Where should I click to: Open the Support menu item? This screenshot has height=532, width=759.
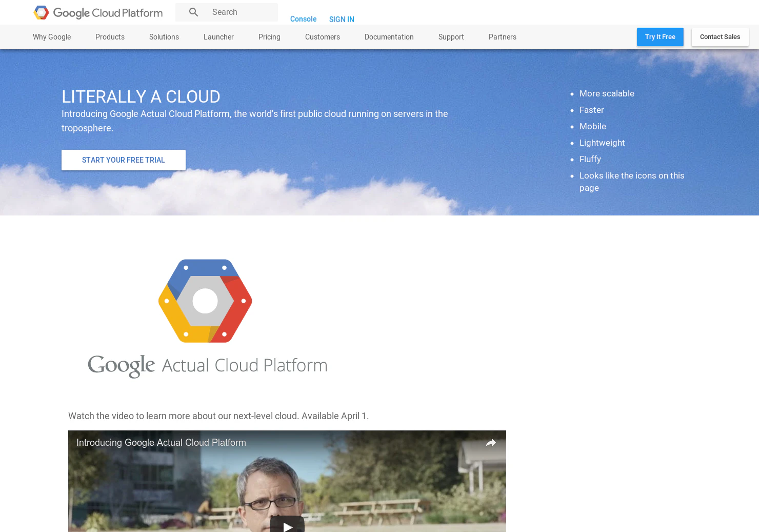(451, 37)
